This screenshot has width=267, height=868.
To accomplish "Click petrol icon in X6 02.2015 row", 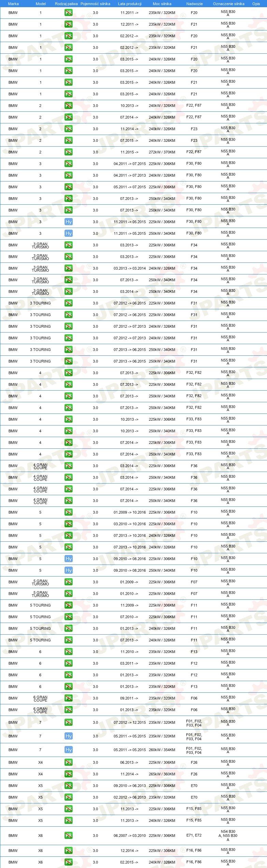I will pos(68,862).
